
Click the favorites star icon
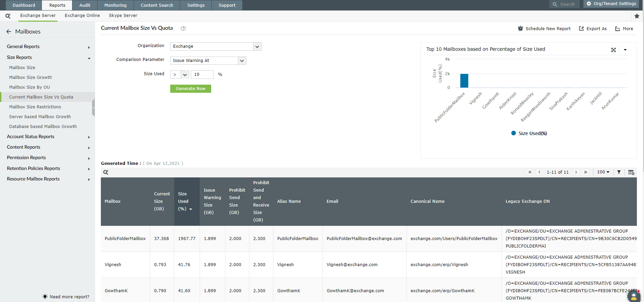637,16
